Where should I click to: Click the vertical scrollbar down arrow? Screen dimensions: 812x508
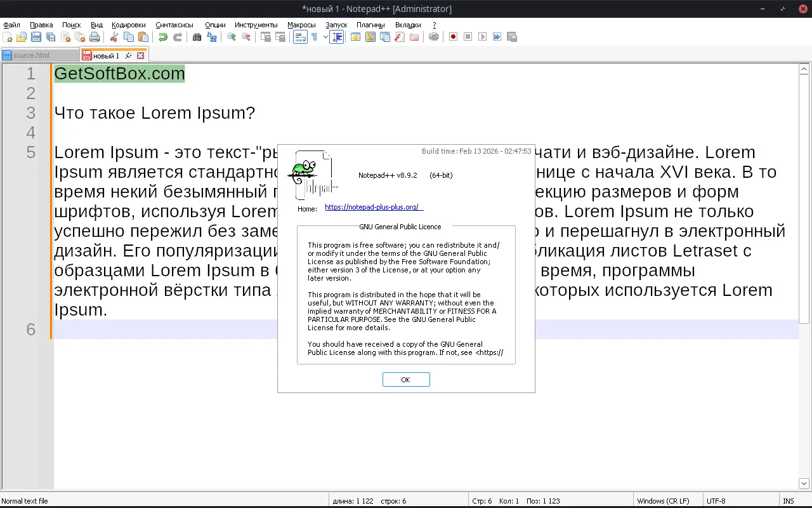click(x=804, y=483)
